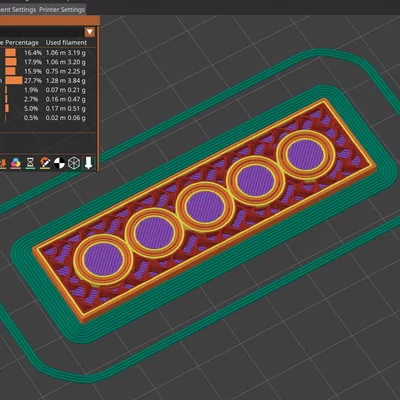The width and height of the screenshot is (400, 400).
Task: Click the middle purple disc on the model
Action: [205, 207]
